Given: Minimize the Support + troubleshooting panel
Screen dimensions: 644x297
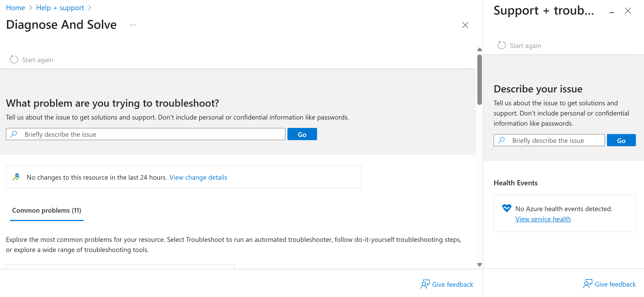Looking at the screenshot, I should (611, 12).
